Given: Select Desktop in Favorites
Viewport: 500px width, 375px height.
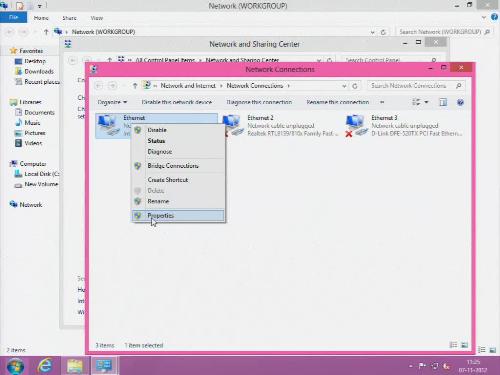Looking at the screenshot, I should (x=30, y=61).
